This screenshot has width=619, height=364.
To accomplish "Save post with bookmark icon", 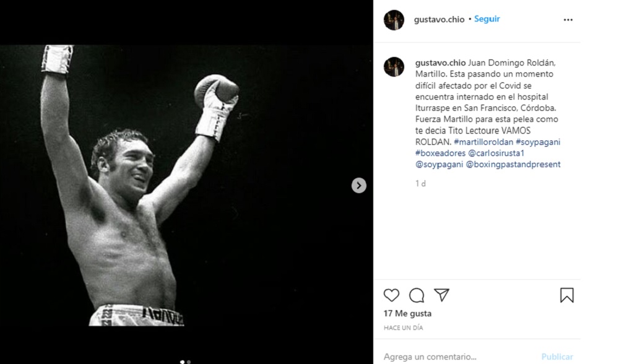I will click(566, 295).
